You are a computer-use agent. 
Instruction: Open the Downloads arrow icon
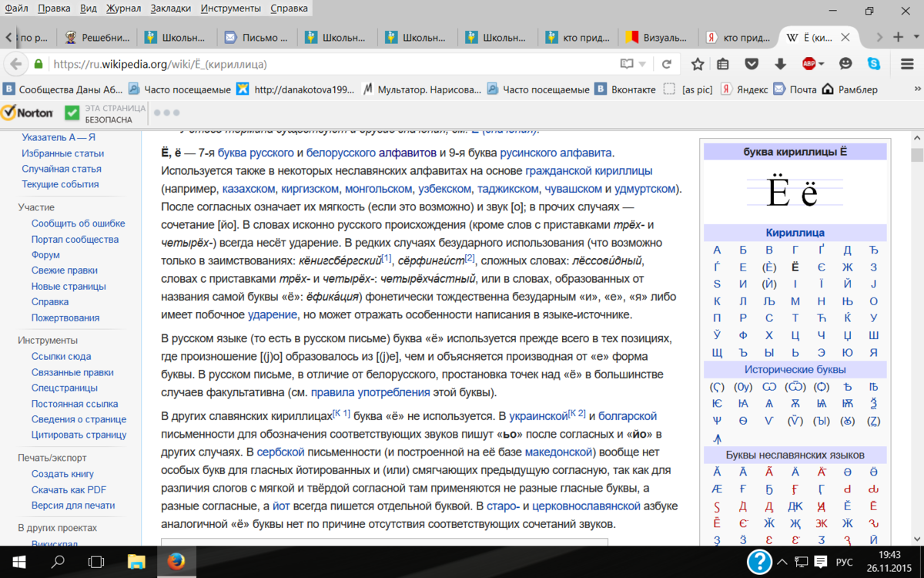coord(780,64)
